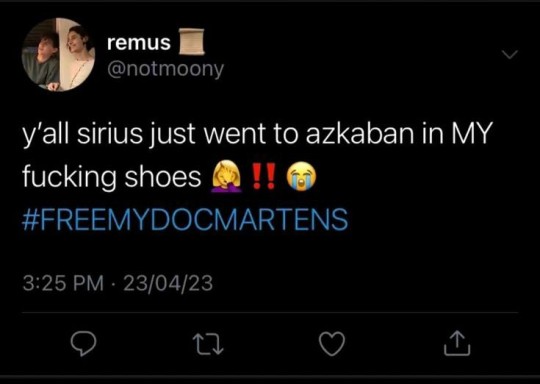Click the 3:25 PM timestamp
Viewport: 540px width, 384px height.
click(63, 283)
